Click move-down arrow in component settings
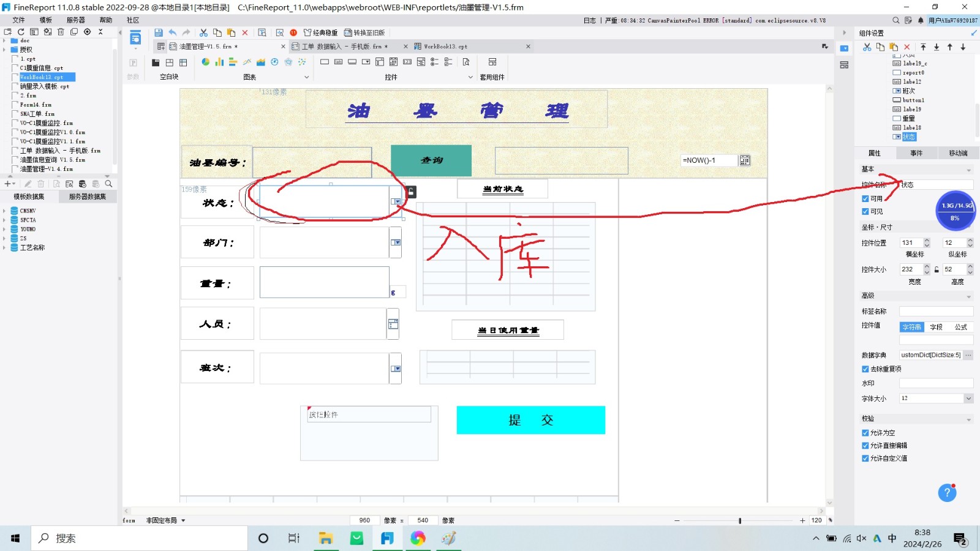980x551 pixels. coord(963,47)
